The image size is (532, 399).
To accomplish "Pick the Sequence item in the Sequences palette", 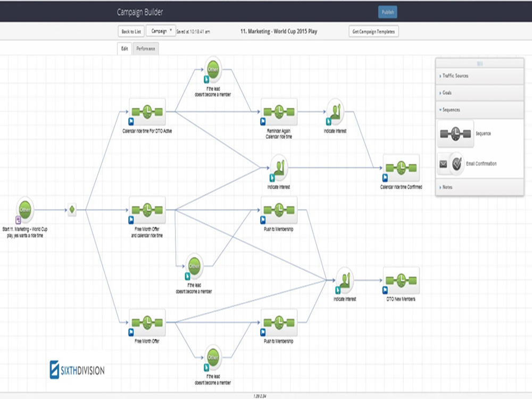I will coord(456,134).
